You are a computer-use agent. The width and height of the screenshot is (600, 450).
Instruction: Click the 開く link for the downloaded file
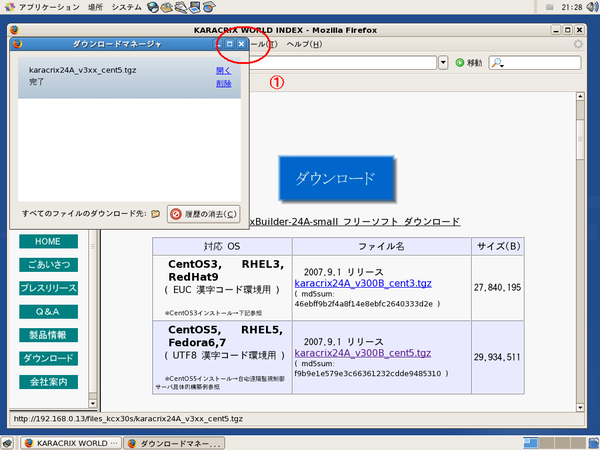pyautogui.click(x=223, y=70)
